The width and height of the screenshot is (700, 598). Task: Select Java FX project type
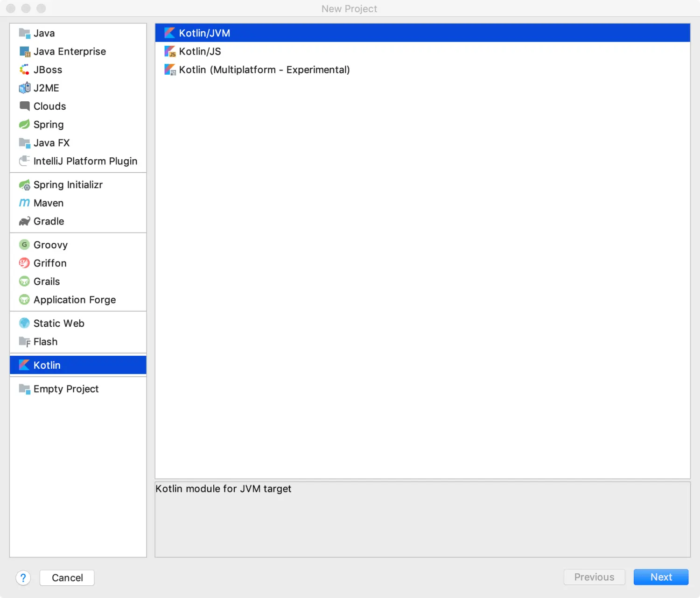tap(78, 143)
